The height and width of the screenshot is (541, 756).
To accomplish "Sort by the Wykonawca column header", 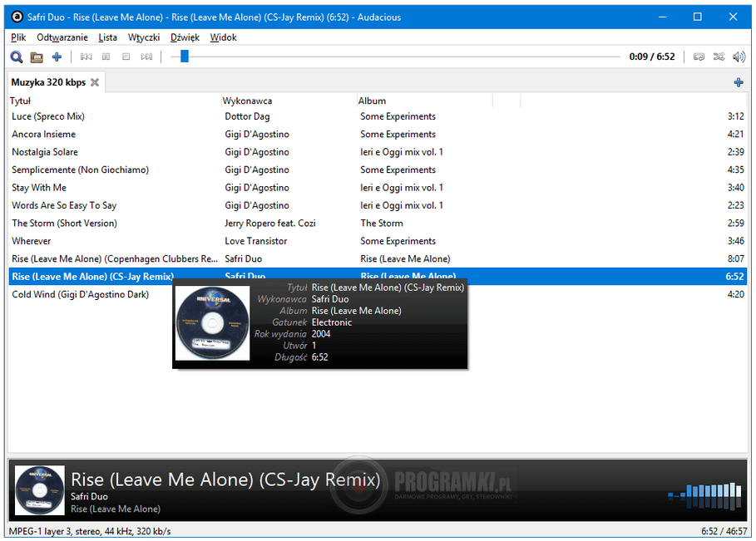I will click(x=289, y=101).
